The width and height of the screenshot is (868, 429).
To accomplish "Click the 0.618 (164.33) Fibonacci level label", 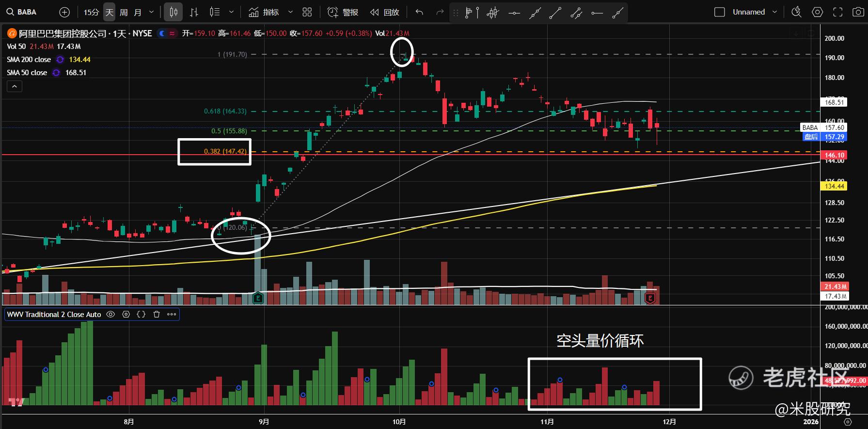I will point(225,111).
